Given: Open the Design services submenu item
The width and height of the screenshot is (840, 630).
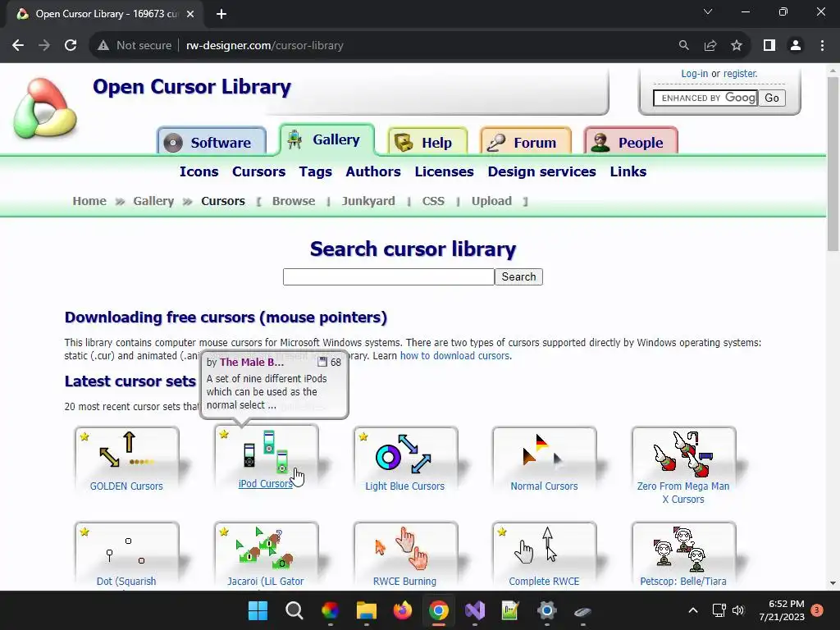Looking at the screenshot, I should 541,171.
